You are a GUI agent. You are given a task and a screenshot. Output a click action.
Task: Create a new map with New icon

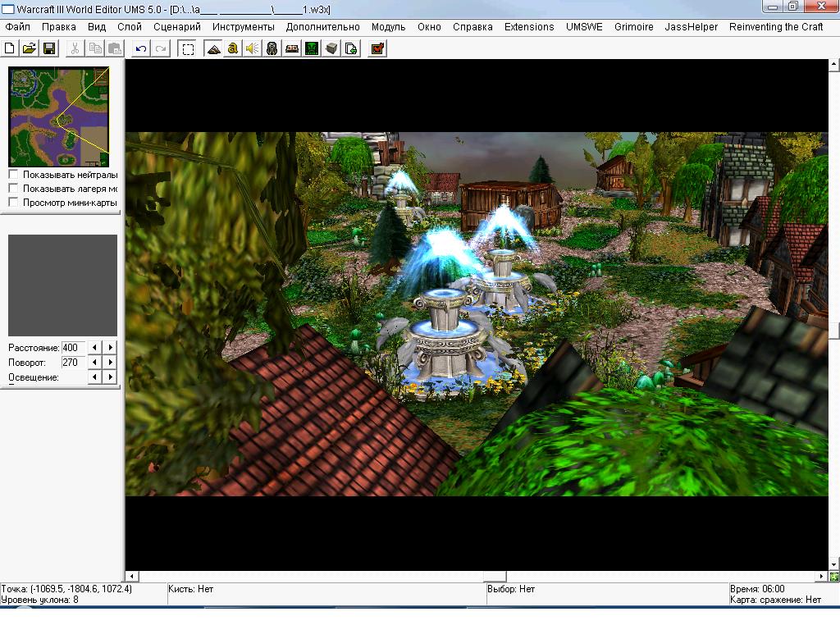pyautogui.click(x=10, y=48)
